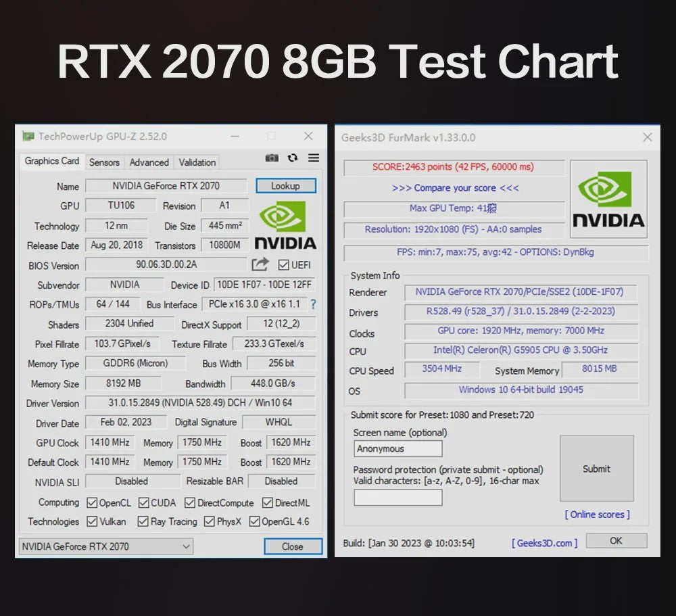Screen dimensions: 676x616
Task: Click the Password protection input field
Action: click(398, 498)
